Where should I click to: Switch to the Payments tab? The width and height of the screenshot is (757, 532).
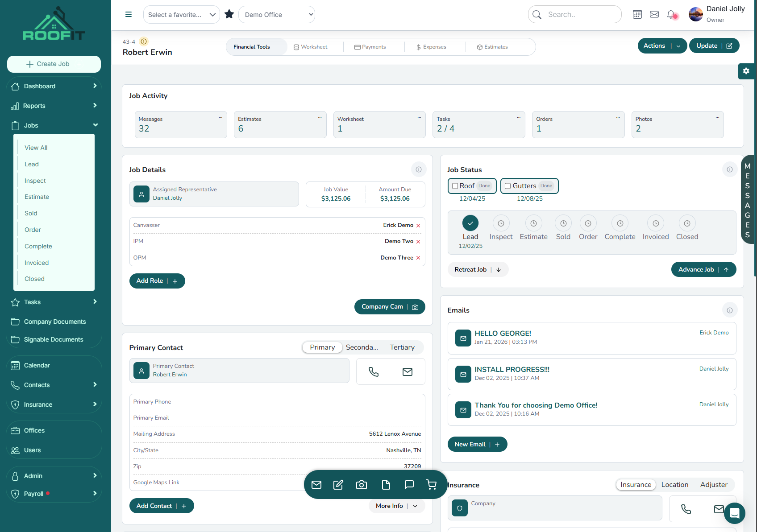(370, 47)
